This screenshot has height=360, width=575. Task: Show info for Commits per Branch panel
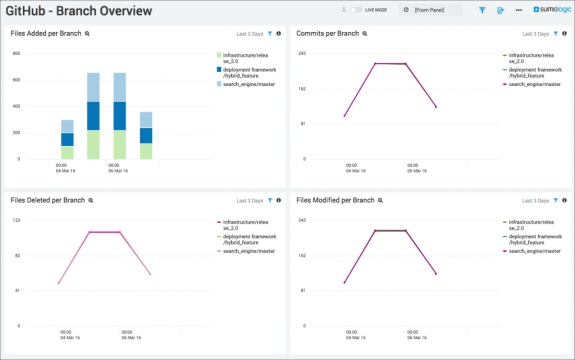[564, 34]
